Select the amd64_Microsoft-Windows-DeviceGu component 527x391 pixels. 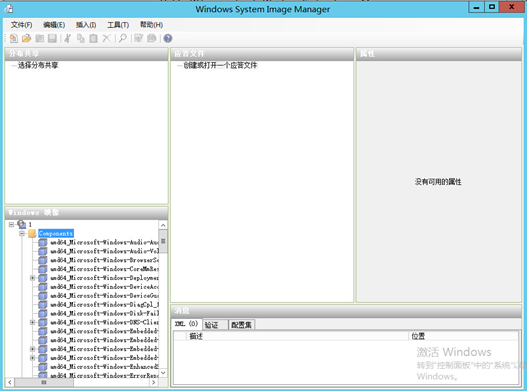click(x=104, y=296)
